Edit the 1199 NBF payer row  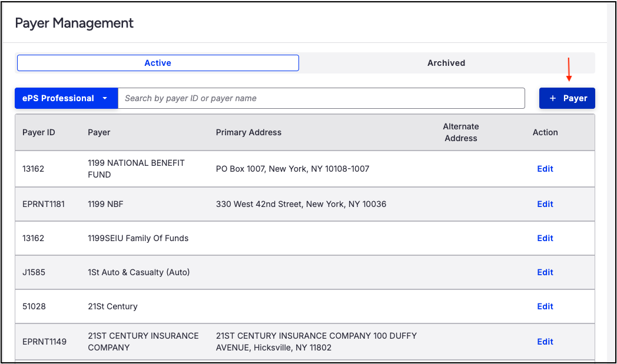[545, 204]
